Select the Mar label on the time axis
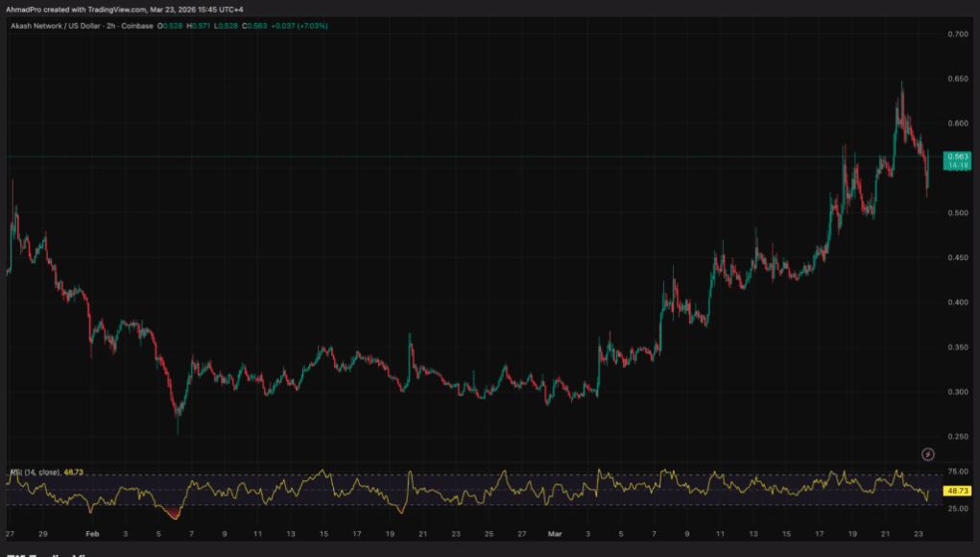The width and height of the screenshot is (980, 557). click(554, 533)
